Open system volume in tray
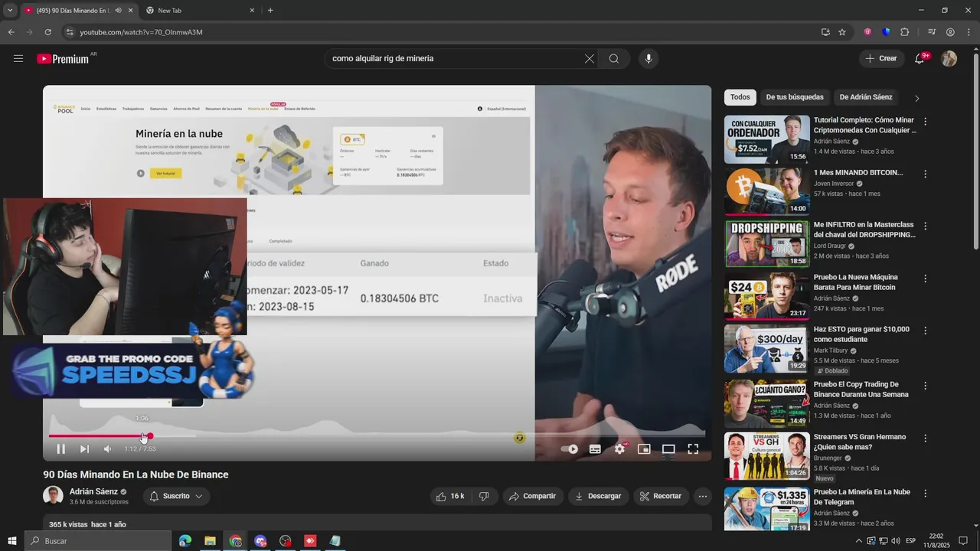The height and width of the screenshot is (551, 980). pos(895,541)
